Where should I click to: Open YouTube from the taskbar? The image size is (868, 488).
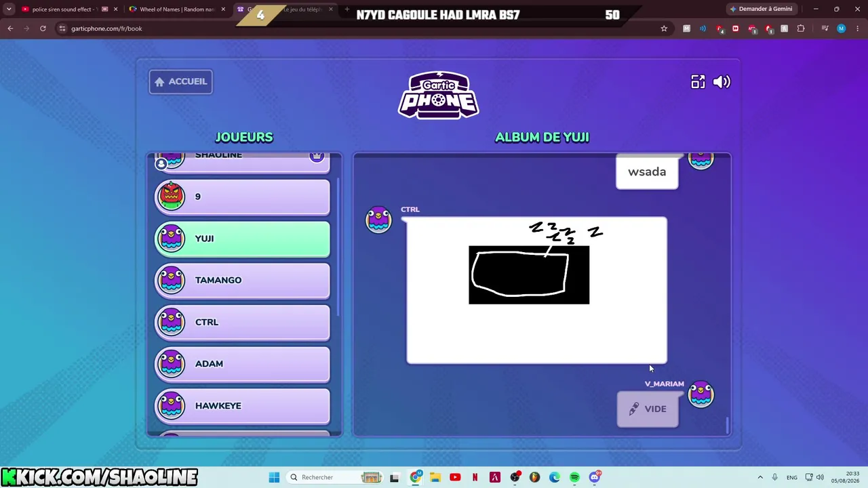pyautogui.click(x=455, y=477)
